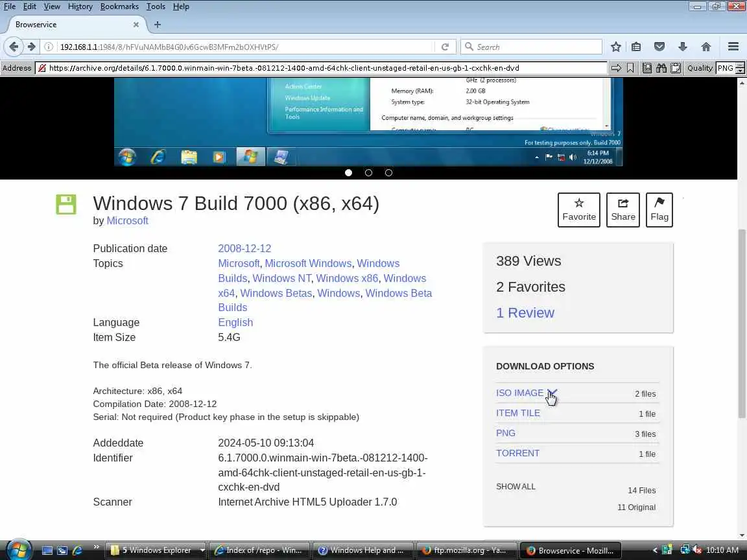This screenshot has height=560, width=747.
Task: Click the Flag button
Action: point(659,210)
